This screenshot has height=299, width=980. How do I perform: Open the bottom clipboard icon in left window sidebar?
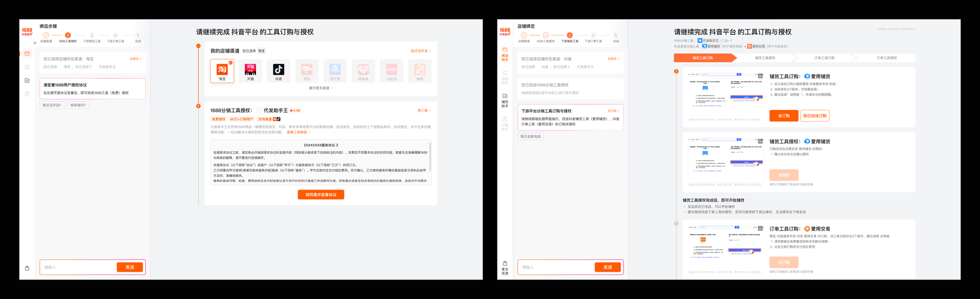pyautogui.click(x=27, y=268)
